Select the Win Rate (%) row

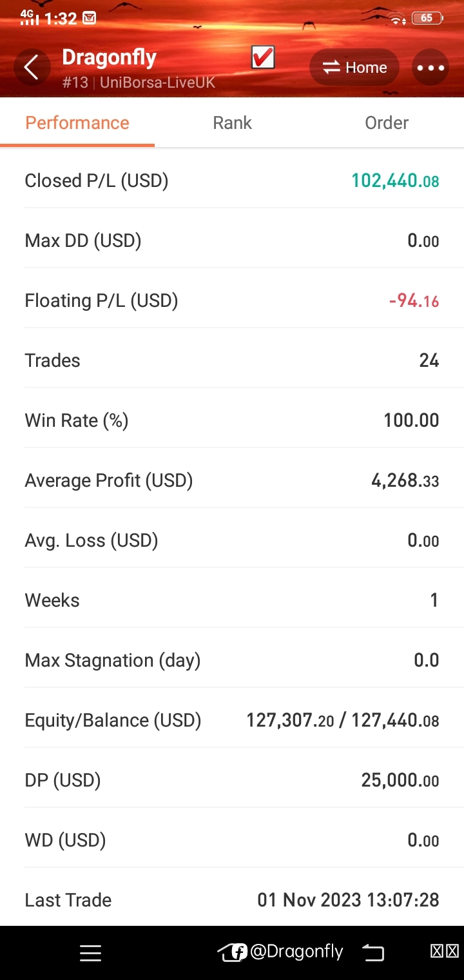(232, 420)
